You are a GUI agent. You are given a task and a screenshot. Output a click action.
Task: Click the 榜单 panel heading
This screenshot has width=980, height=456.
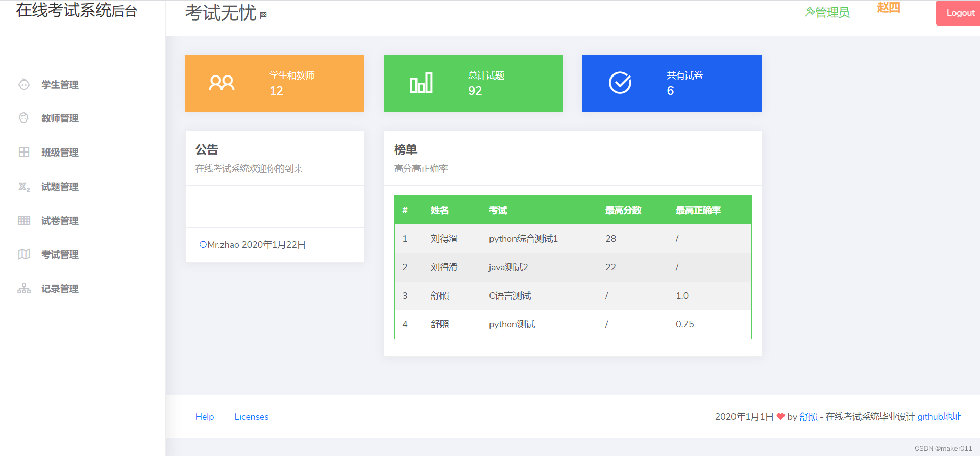(x=405, y=149)
